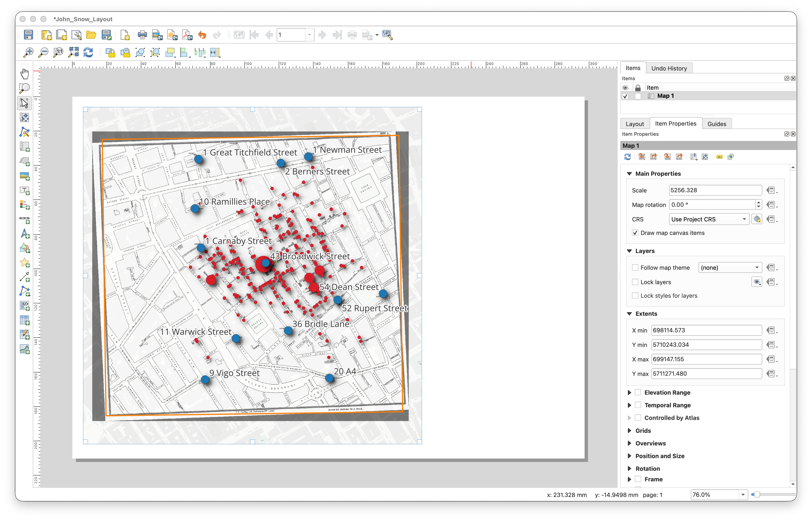Switch to Undo History tab

pos(669,68)
